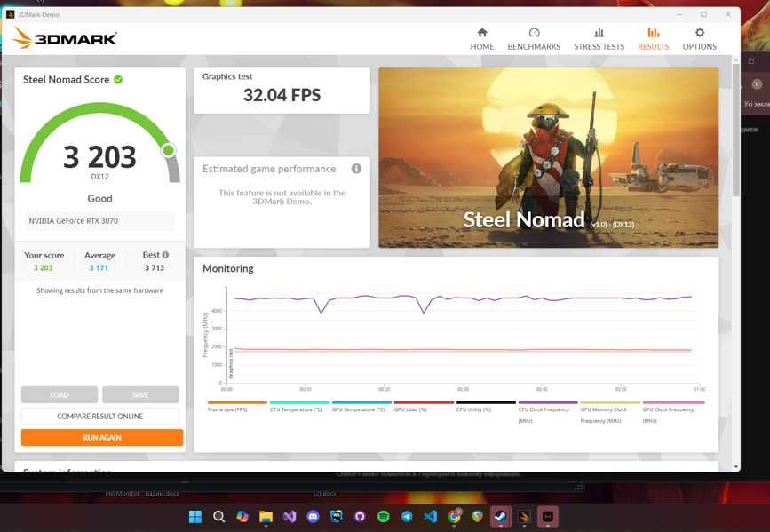Open Steam from the taskbar
Screen dimensions: 770x532
coord(500,516)
